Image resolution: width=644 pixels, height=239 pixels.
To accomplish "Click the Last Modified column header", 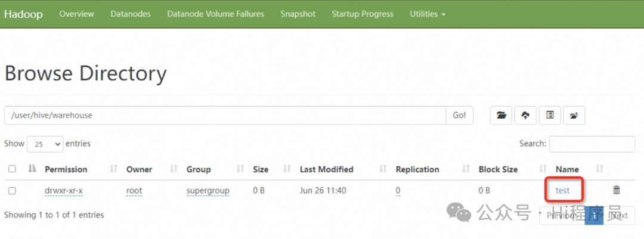I will pos(327,169).
